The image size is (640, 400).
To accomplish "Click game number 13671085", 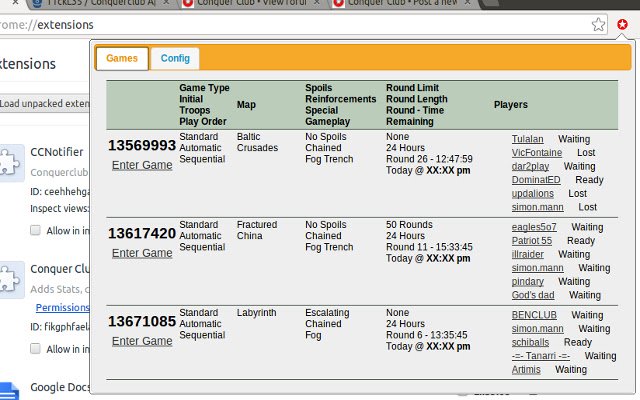I will (x=142, y=321).
